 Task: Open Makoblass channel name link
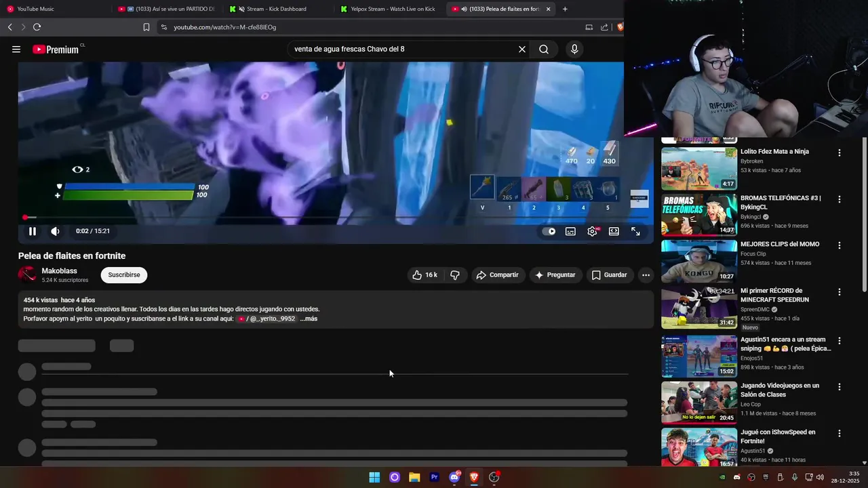pos(59,270)
